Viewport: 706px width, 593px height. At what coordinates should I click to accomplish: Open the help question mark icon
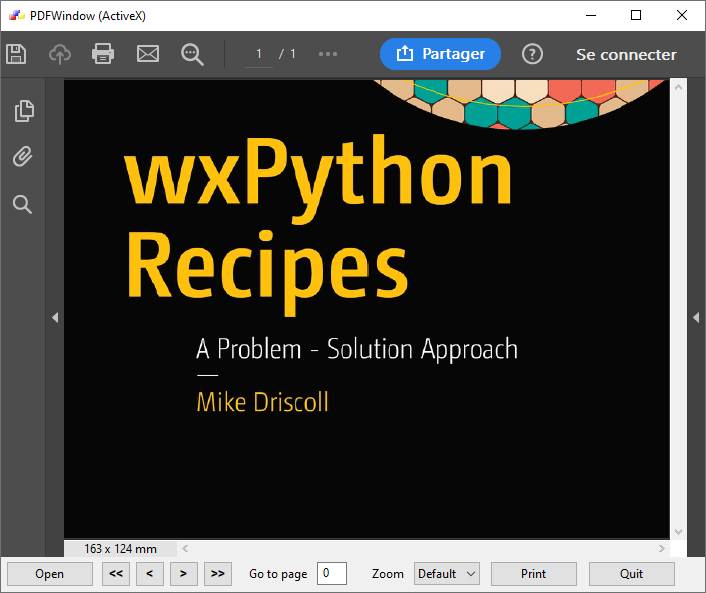[533, 54]
